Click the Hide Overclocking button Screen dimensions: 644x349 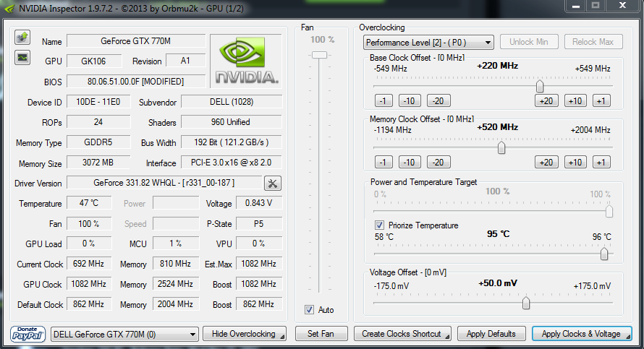pos(245,334)
